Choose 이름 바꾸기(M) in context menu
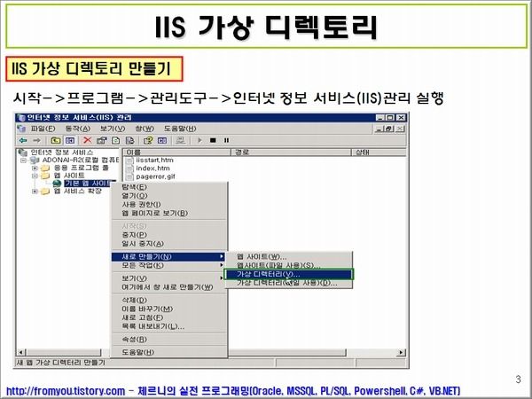The image size is (532, 399). pyautogui.click(x=169, y=309)
